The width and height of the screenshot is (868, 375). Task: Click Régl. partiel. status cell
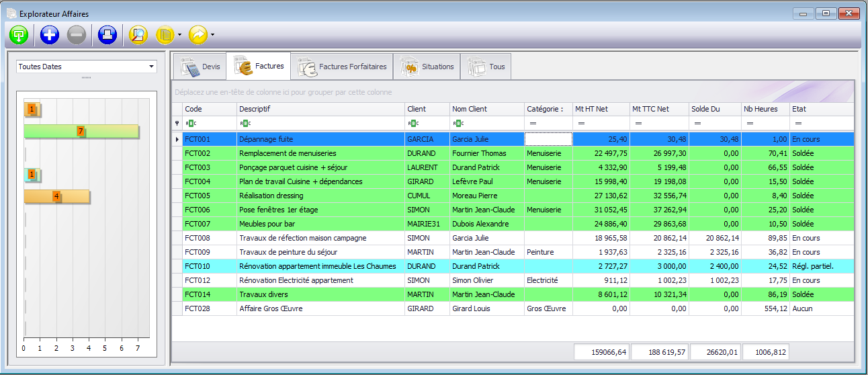[822, 266]
